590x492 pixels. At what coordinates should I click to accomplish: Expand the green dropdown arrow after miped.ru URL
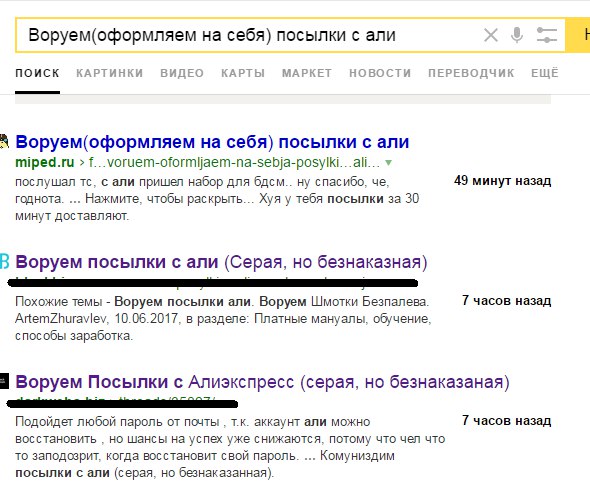pos(389,163)
